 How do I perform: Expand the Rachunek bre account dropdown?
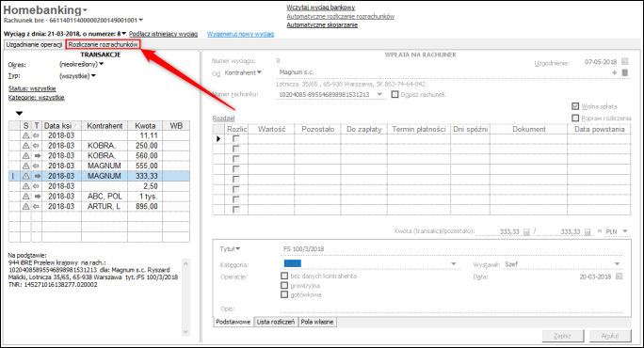[x=141, y=20]
